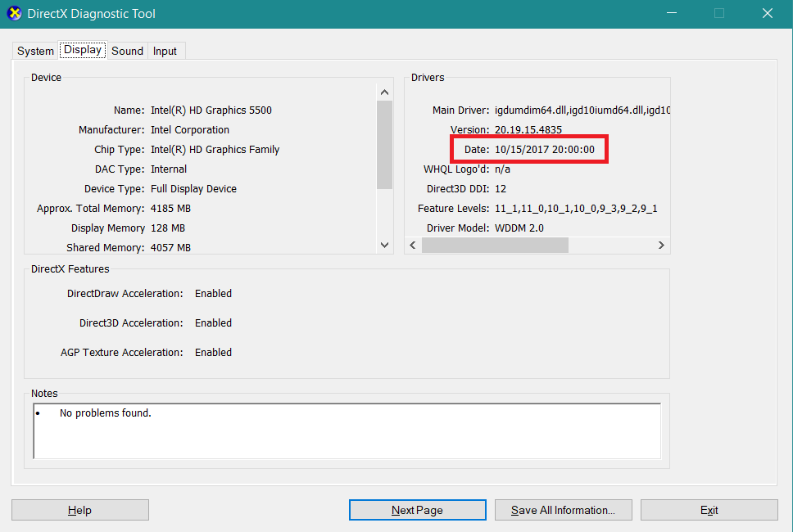Click the 128 MB display memory value
The image size is (793, 532).
pos(167,228)
